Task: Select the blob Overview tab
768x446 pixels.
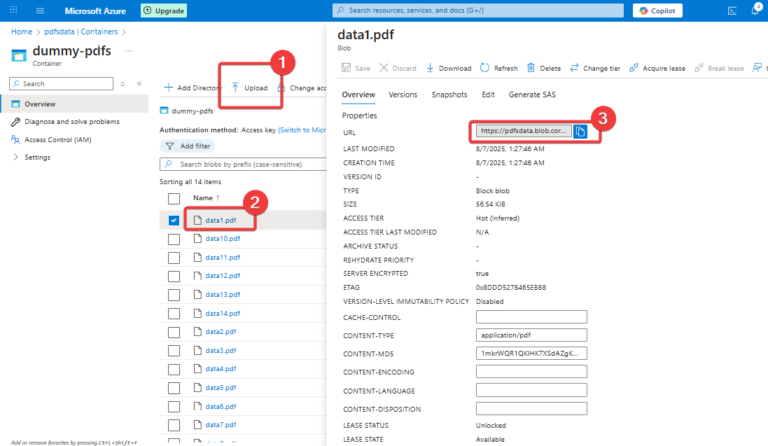Action: click(x=359, y=94)
